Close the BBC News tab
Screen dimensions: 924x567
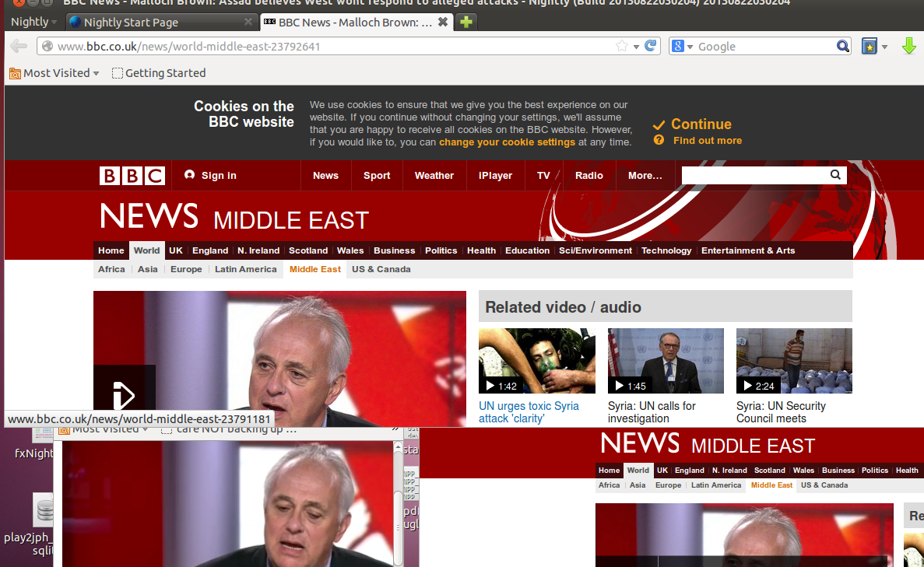coord(443,22)
